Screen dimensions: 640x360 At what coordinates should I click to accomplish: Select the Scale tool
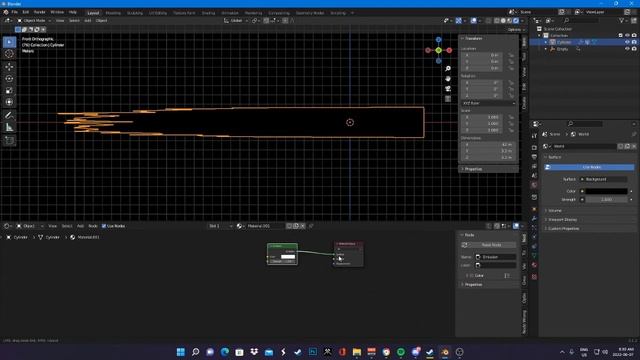(x=9, y=90)
